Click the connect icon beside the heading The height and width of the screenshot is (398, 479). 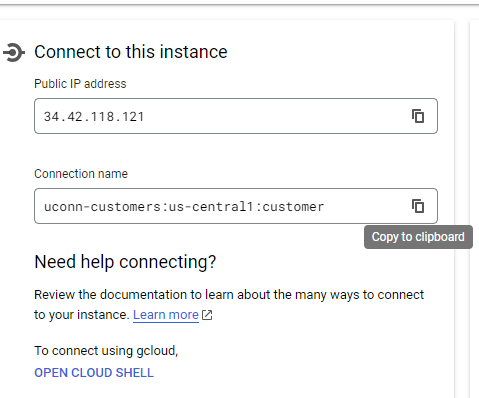click(x=14, y=52)
